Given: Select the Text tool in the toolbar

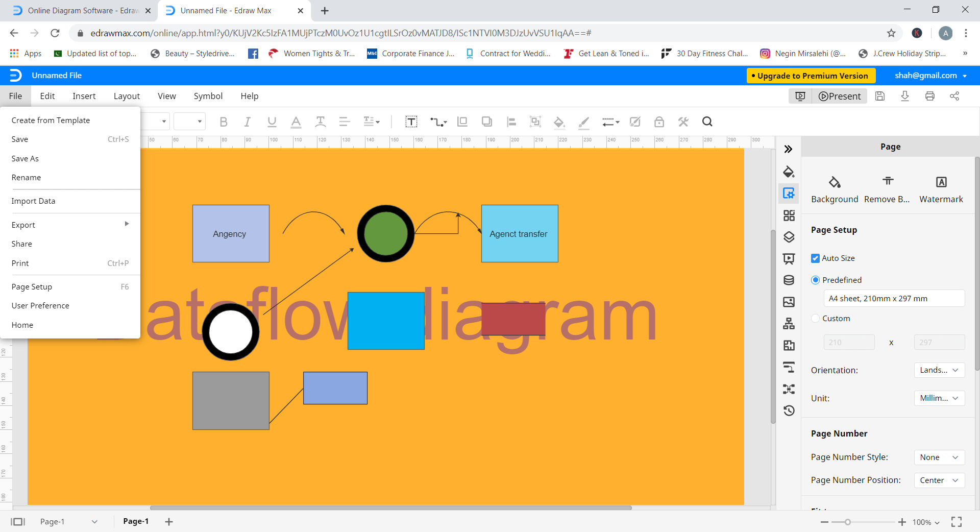Looking at the screenshot, I should click(x=411, y=122).
